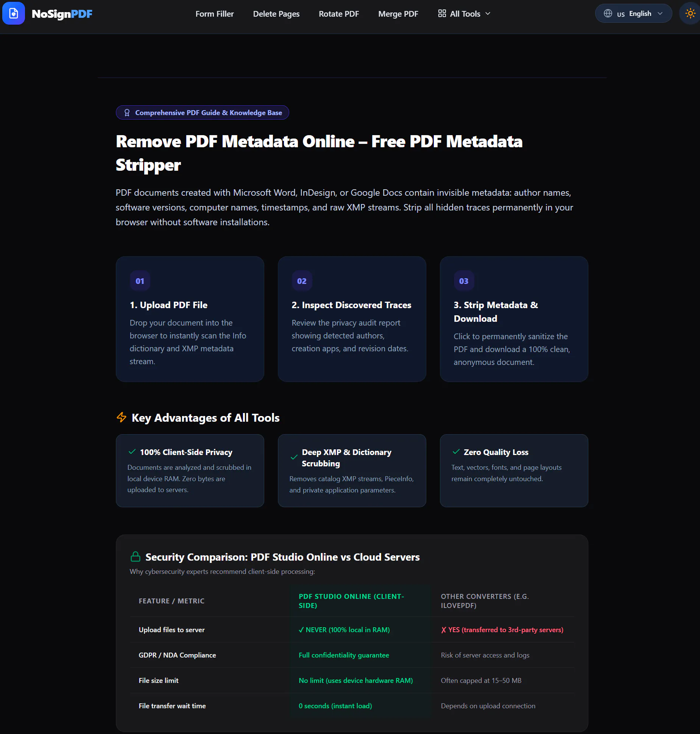Image resolution: width=700 pixels, height=734 pixels.
Task: Click 'Risk of server access and logs' cell
Action: pyautogui.click(x=485, y=655)
